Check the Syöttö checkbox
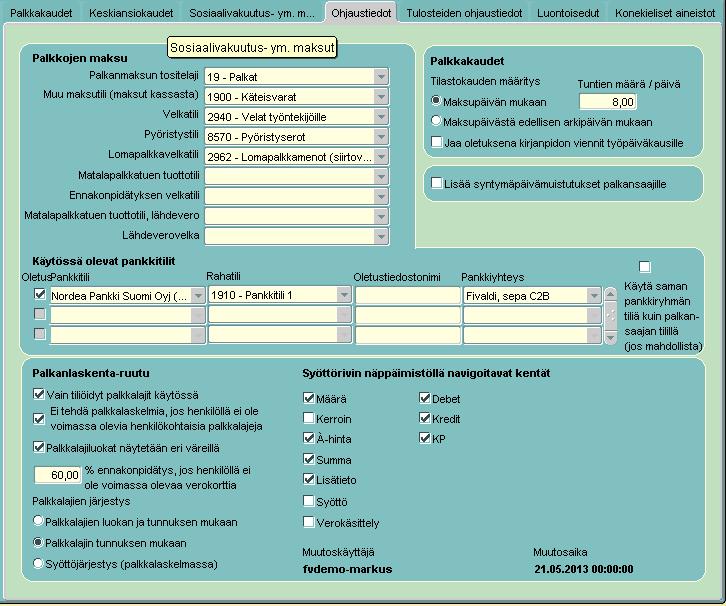Screen dimensions: 726x606 coord(309,500)
